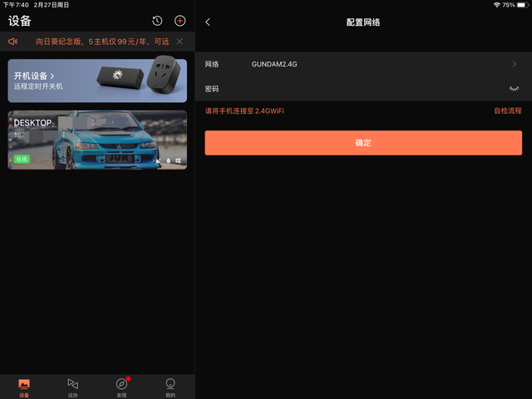532x399 pixels.
Task: Read the 向日葵纪念版 promotional announcement text
Action: click(102, 42)
